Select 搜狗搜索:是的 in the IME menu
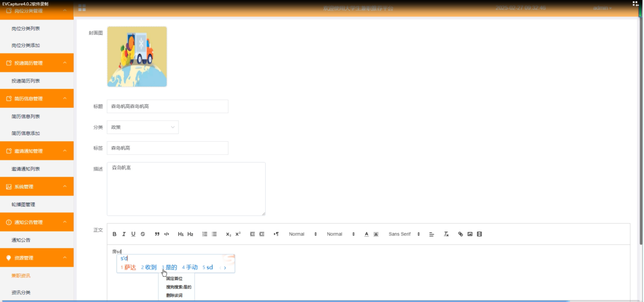The image size is (644, 302). [179, 287]
